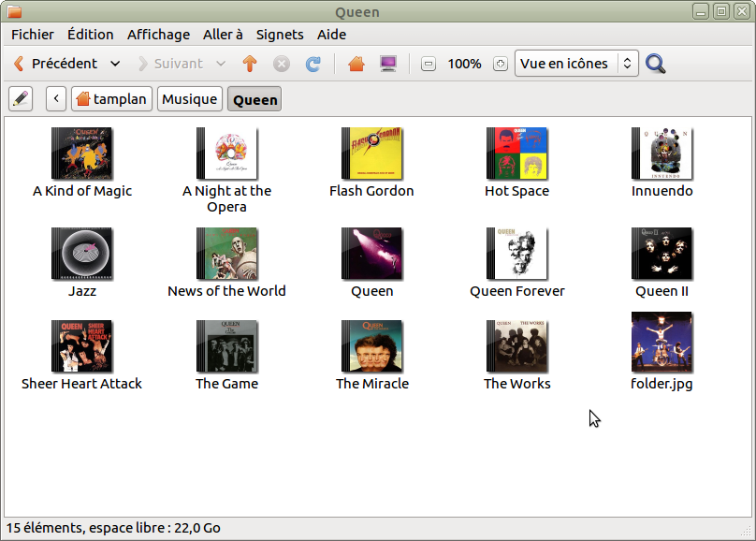Click the status bar text '15 éléments, espace libre : 22,0 Go'
The height and width of the screenshot is (541, 756).
[x=113, y=528]
